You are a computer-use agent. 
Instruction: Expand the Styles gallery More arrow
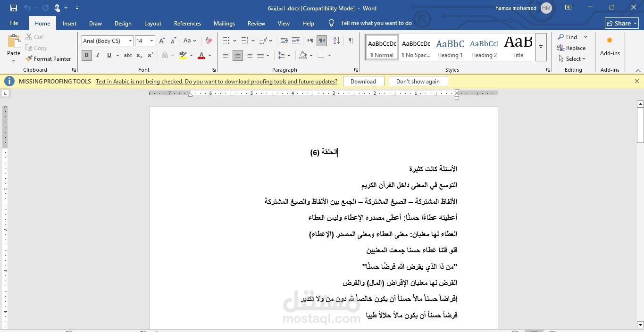tap(541, 47)
